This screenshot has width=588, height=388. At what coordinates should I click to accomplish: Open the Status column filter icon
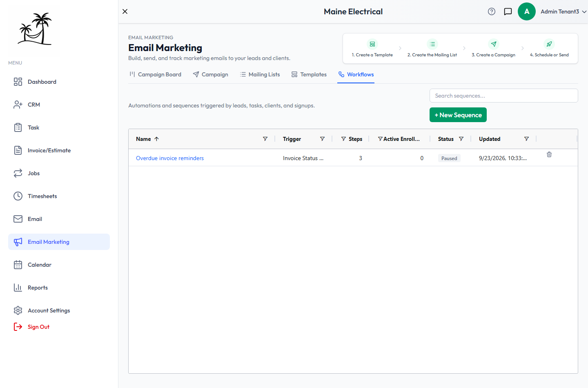pos(461,139)
